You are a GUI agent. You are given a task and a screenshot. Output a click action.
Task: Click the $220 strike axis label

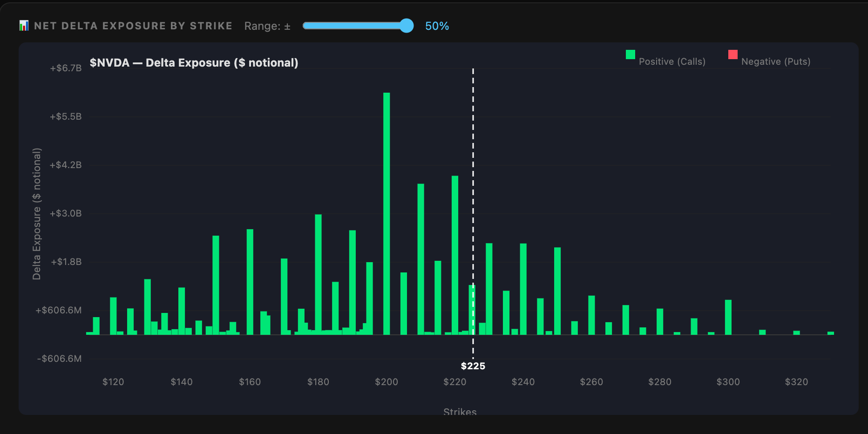[x=455, y=382]
